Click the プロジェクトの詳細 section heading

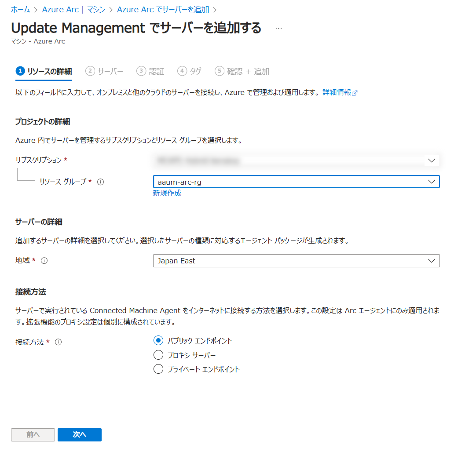(43, 122)
